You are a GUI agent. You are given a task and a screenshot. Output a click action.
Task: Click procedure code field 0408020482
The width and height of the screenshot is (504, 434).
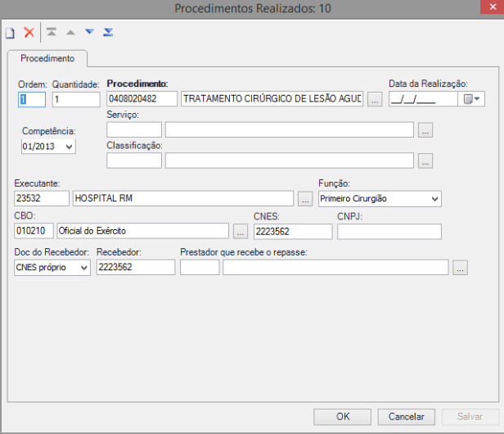(142, 99)
